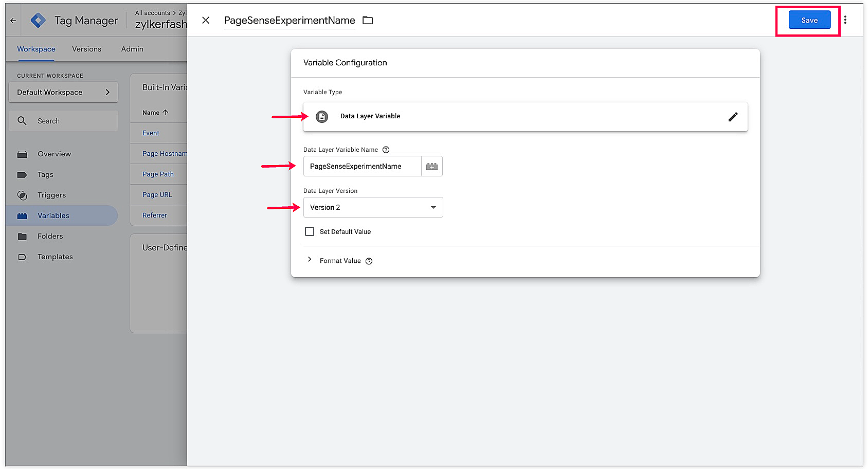Image resolution: width=868 pixels, height=469 pixels.
Task: Click the Templates icon in sidebar
Action: tap(22, 257)
